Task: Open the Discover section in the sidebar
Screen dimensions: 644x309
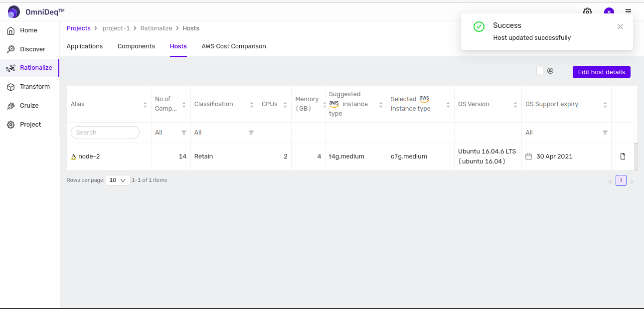Action: click(32, 49)
